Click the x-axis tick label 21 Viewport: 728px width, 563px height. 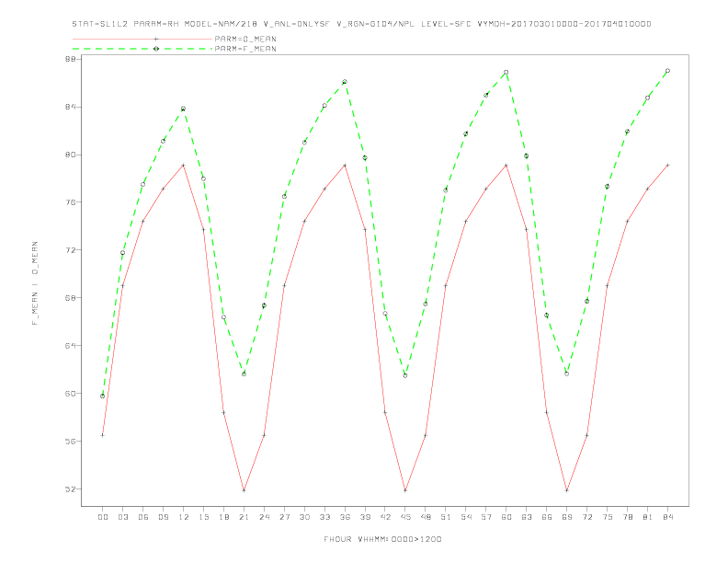(x=244, y=517)
